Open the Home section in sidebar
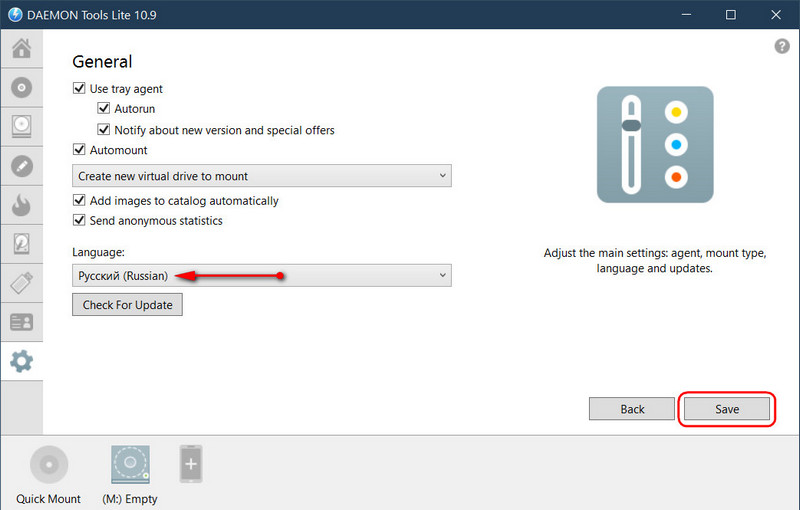Viewport: 800px width, 510px height. coord(21,48)
